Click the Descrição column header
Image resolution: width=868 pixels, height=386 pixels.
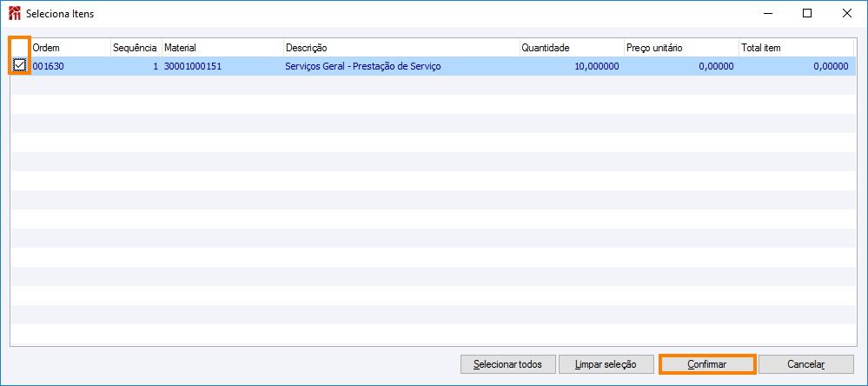tap(400, 47)
